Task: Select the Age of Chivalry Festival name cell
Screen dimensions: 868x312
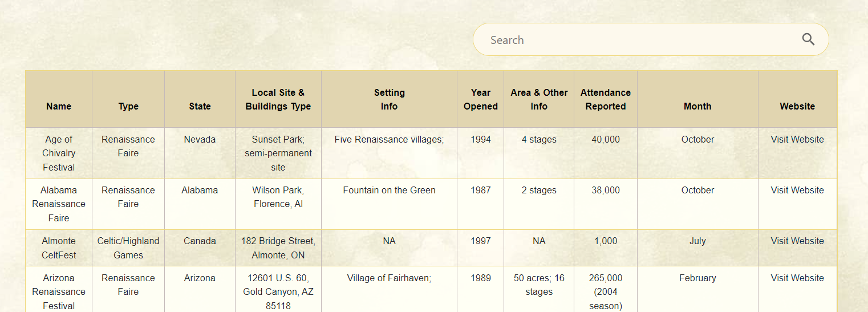Action: pos(59,153)
